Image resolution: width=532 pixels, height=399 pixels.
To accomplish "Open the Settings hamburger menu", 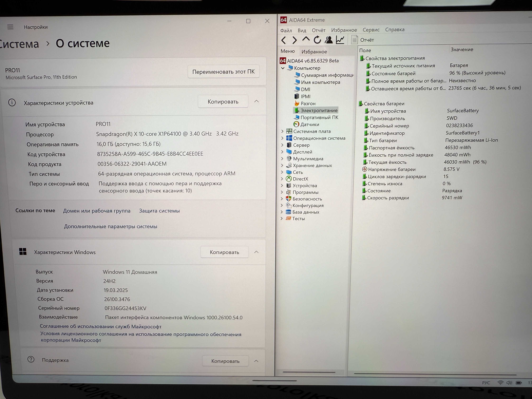I will 10,27.
